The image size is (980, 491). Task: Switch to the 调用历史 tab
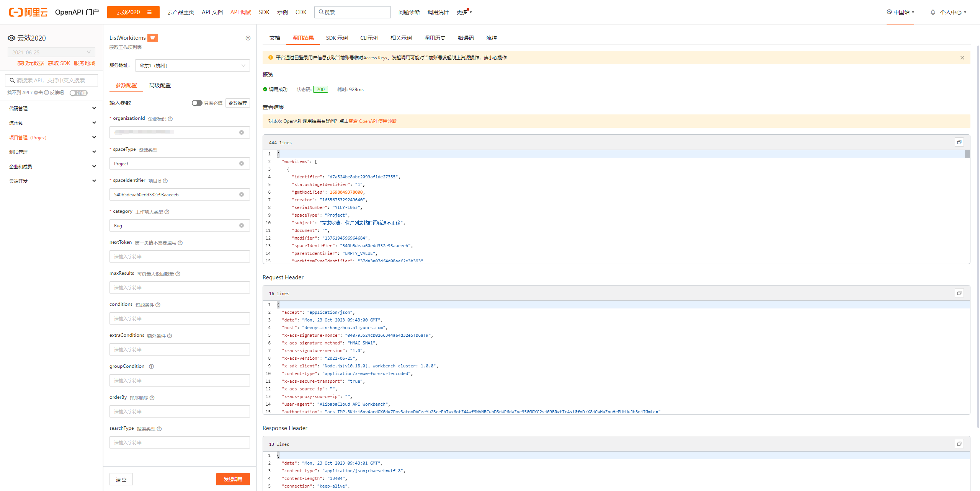pos(435,38)
